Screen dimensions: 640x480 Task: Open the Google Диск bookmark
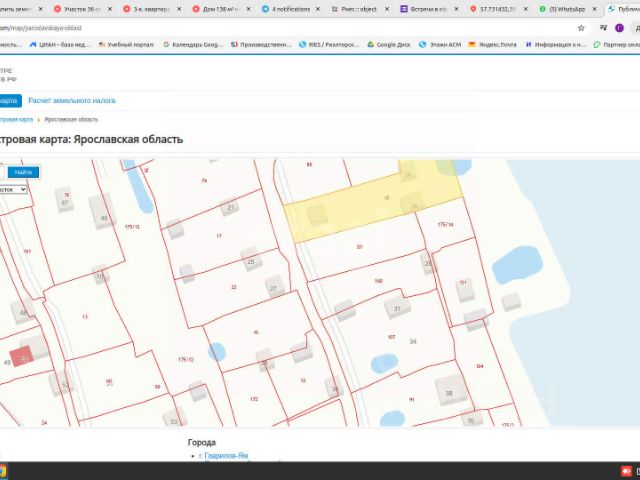click(x=389, y=44)
